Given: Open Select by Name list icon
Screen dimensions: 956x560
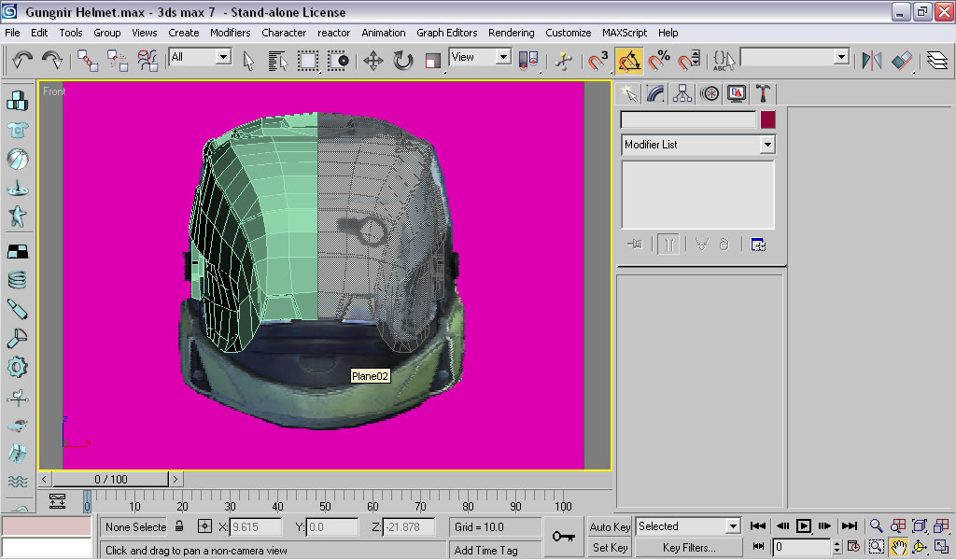Looking at the screenshot, I should (x=277, y=62).
